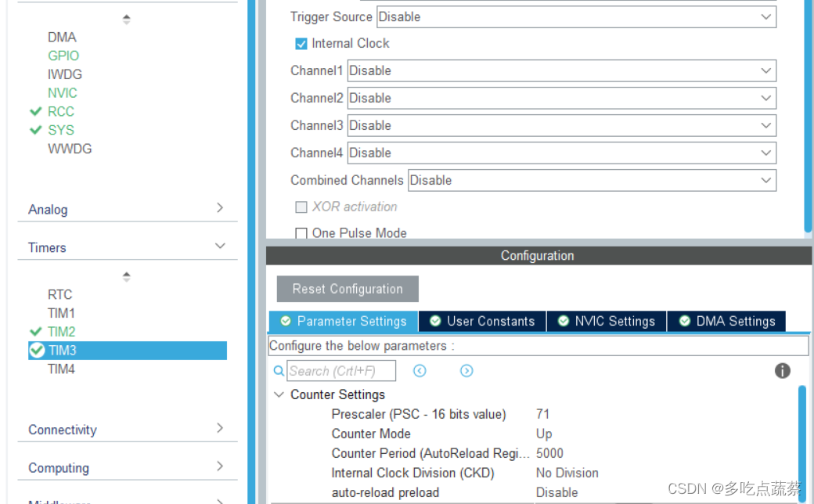Switch to User Constants tab
The image size is (814, 504).
482,322
